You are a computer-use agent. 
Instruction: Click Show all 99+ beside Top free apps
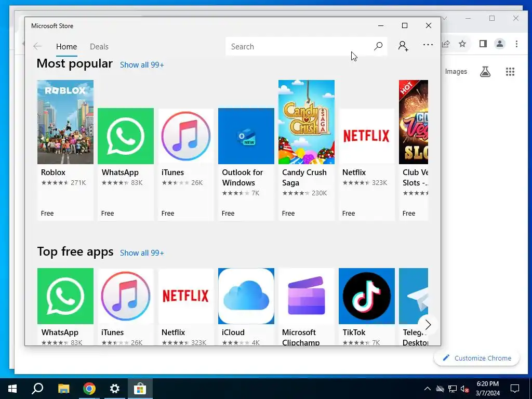tap(142, 253)
